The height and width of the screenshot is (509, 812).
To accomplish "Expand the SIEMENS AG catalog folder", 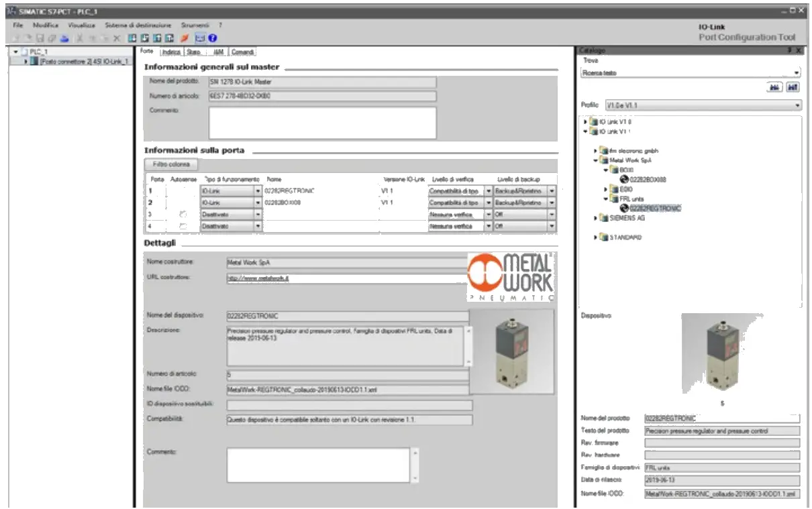I will click(x=595, y=218).
